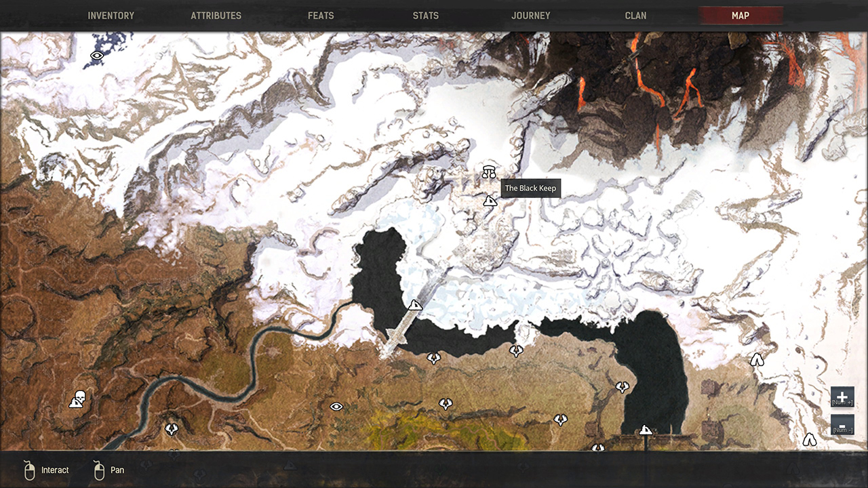Zoom out with the minus button

842,424
